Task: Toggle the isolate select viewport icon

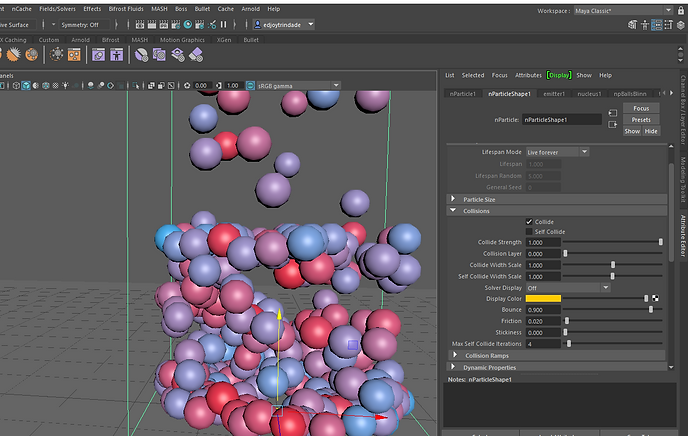Action: tap(136, 86)
